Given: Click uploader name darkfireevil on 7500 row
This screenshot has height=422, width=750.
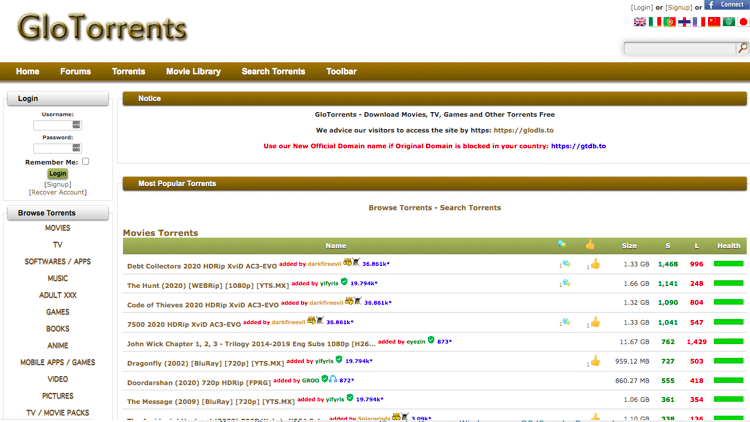Looking at the screenshot, I should (x=288, y=322).
